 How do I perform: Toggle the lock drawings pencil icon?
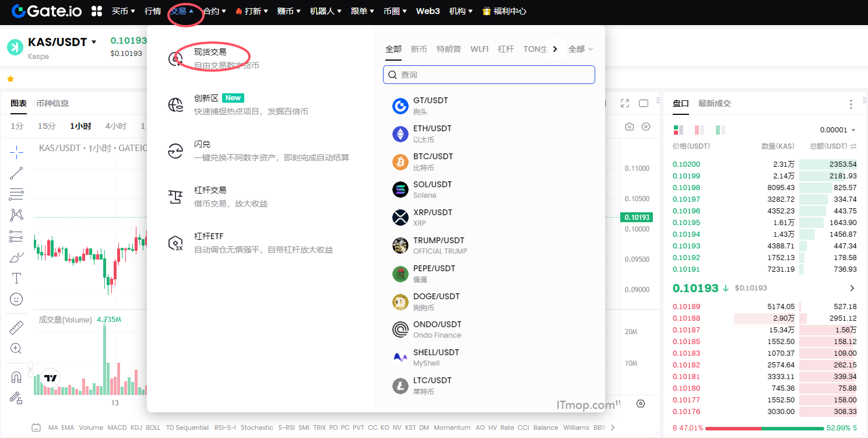coord(16,398)
